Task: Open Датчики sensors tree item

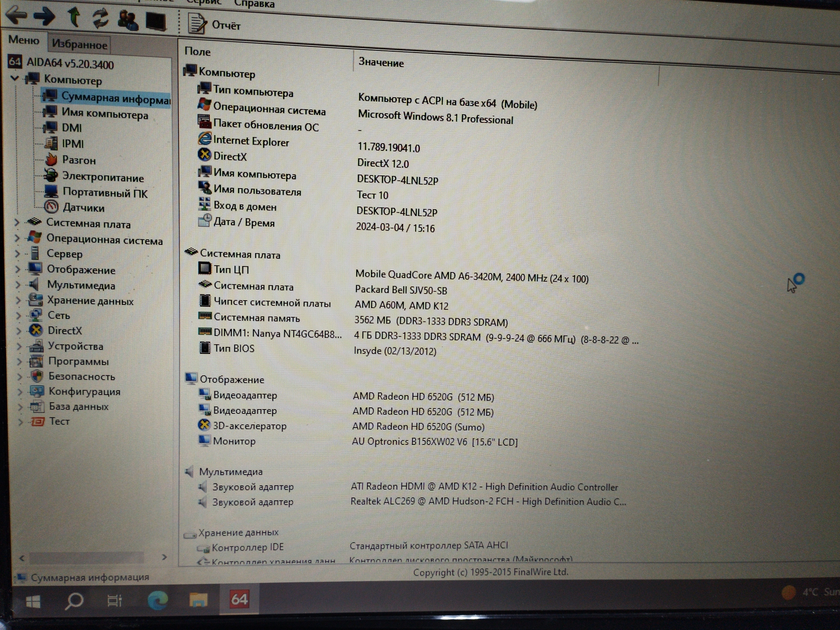Action: (74, 207)
